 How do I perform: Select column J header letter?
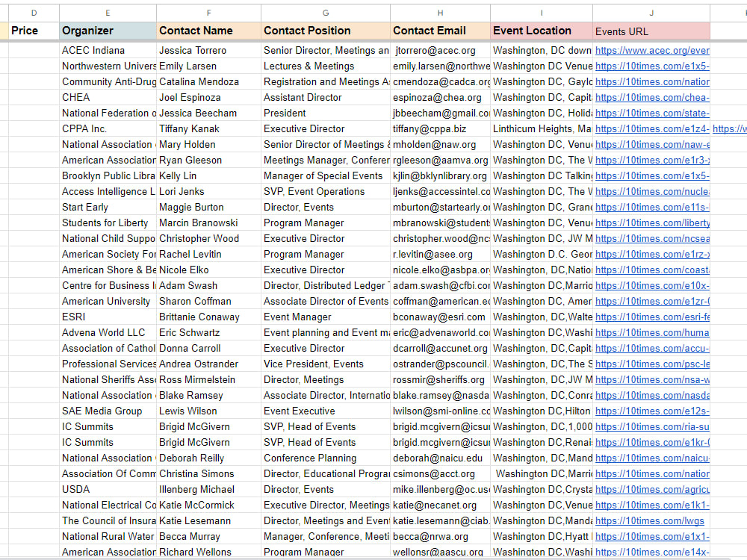coord(651,13)
